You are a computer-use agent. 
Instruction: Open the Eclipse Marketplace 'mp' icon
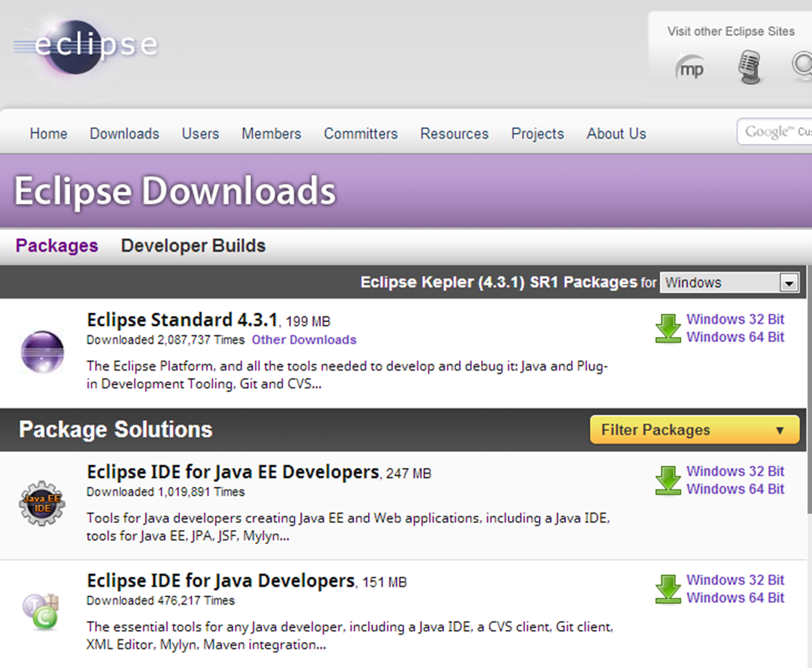click(x=690, y=68)
